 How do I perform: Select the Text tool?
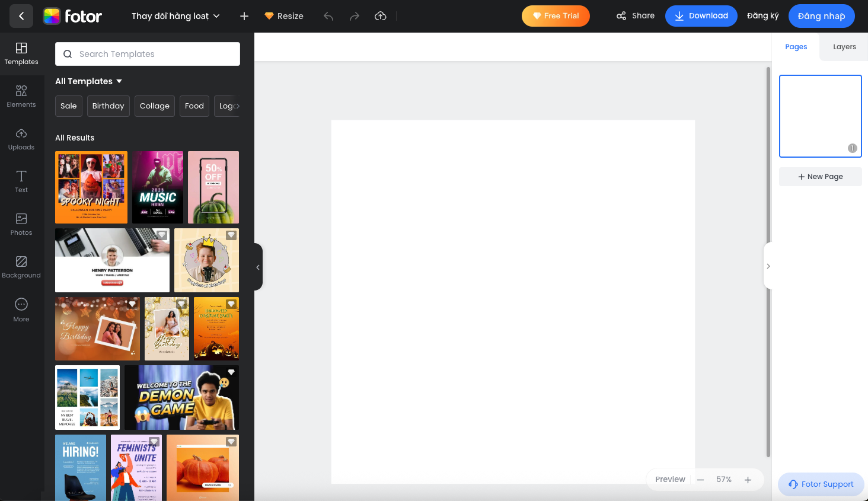coord(21,181)
